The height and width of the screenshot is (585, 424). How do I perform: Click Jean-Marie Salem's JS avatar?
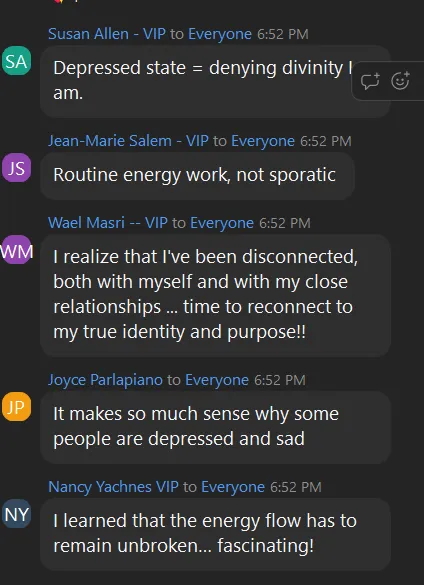pos(16,168)
